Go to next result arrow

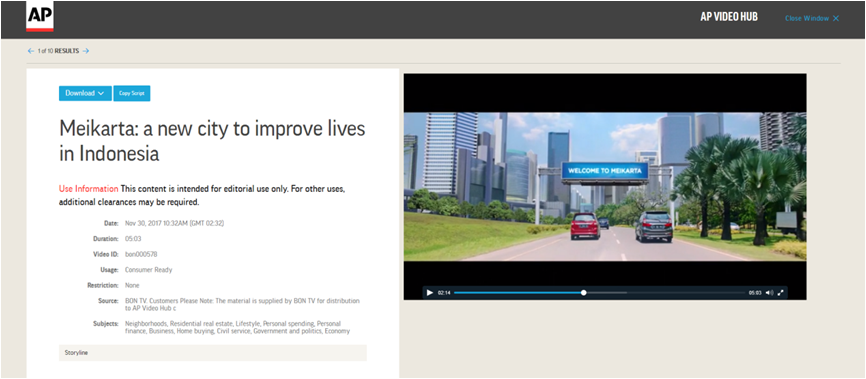click(x=86, y=51)
